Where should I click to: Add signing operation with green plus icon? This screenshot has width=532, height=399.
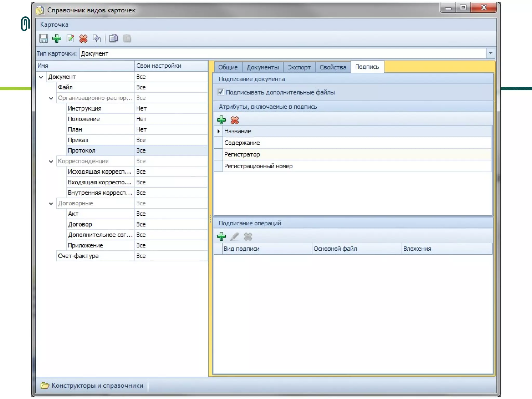[221, 236]
